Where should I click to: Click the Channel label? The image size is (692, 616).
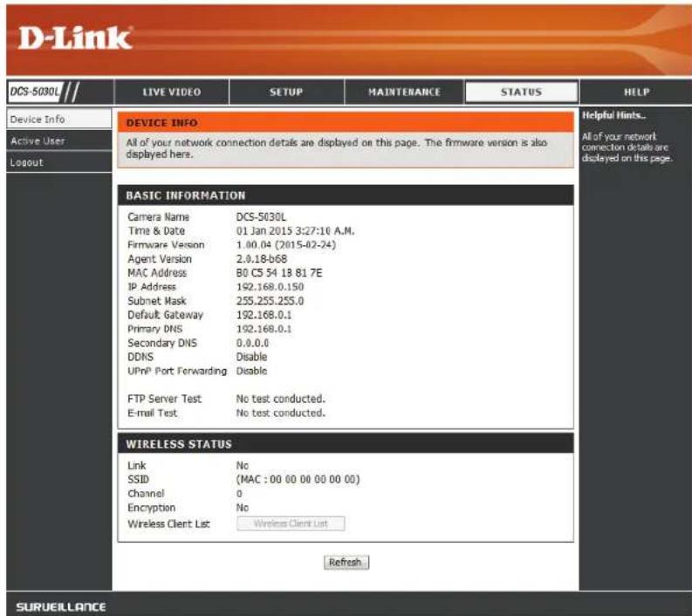[146, 494]
